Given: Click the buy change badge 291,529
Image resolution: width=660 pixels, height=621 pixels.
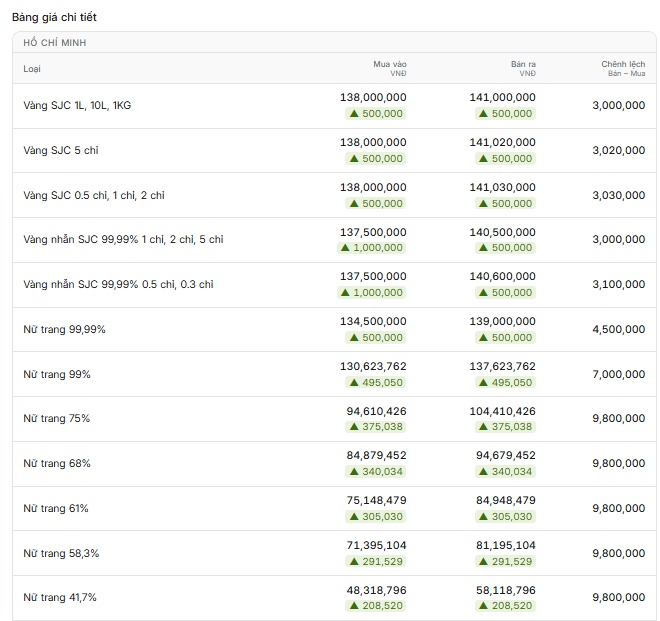Looking at the screenshot, I should 376,562.
